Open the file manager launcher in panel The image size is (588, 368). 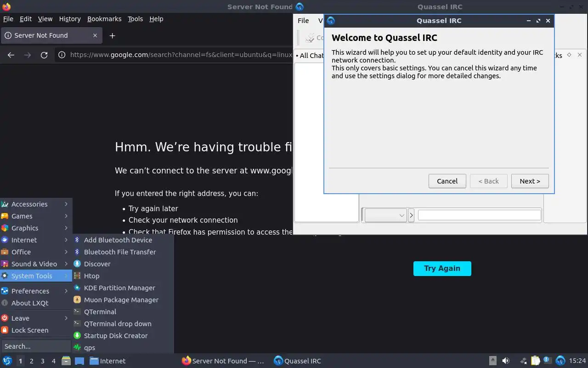coord(66,361)
